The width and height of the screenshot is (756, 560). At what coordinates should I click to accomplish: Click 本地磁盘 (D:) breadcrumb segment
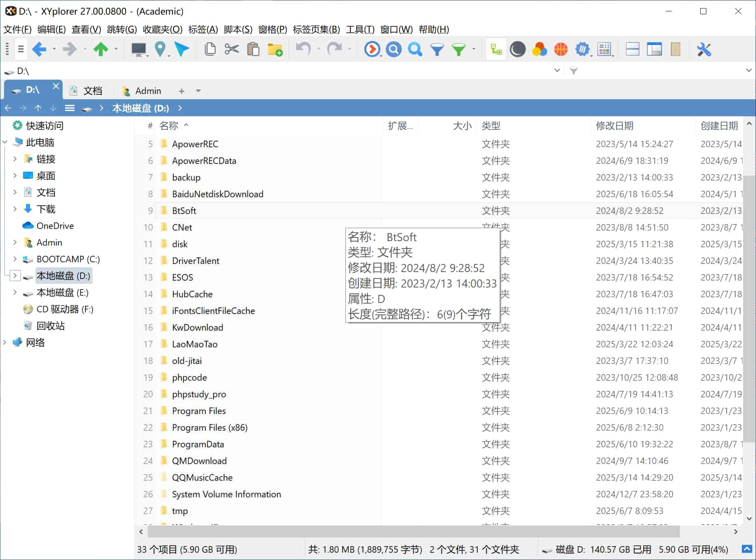click(x=140, y=108)
